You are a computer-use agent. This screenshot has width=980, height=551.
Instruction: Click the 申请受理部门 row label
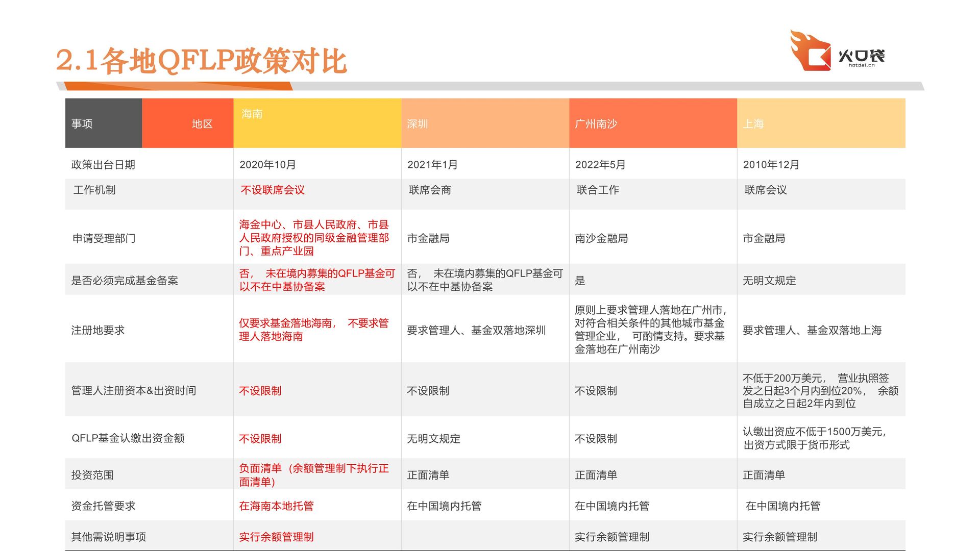104,238
